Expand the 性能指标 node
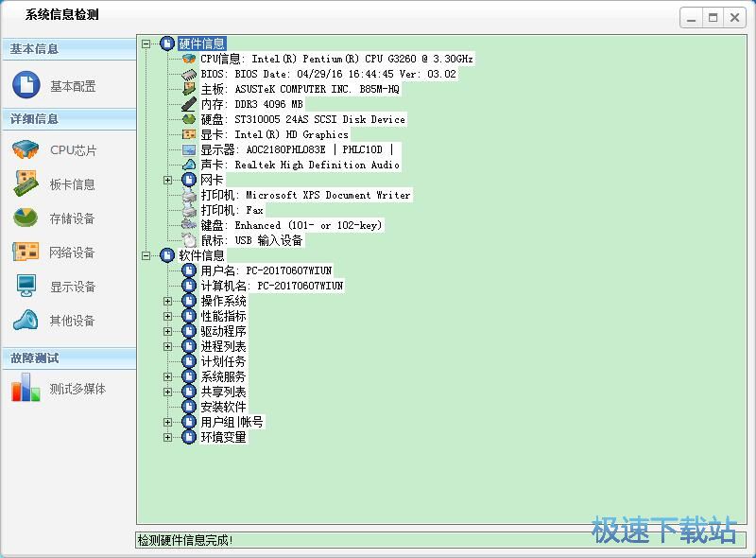This screenshot has height=558, width=756. 167,316
